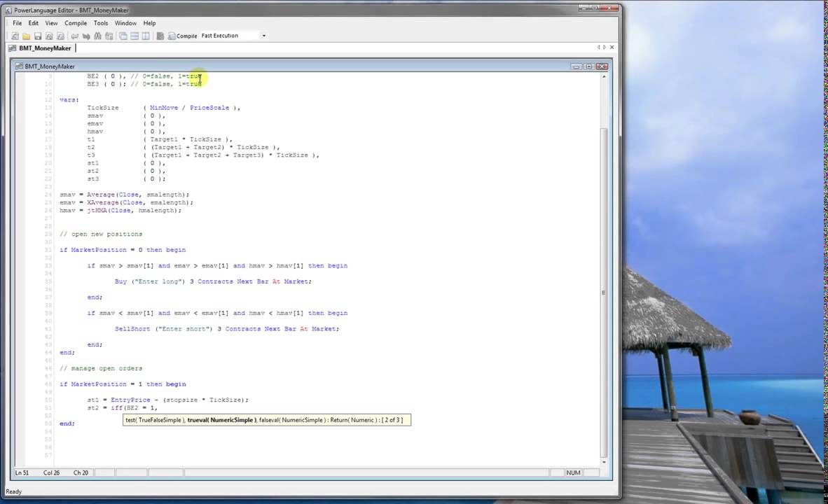Viewport: 828px width, 504px height.
Task: Click the Cascade windows toolbar icon
Action: click(123, 36)
